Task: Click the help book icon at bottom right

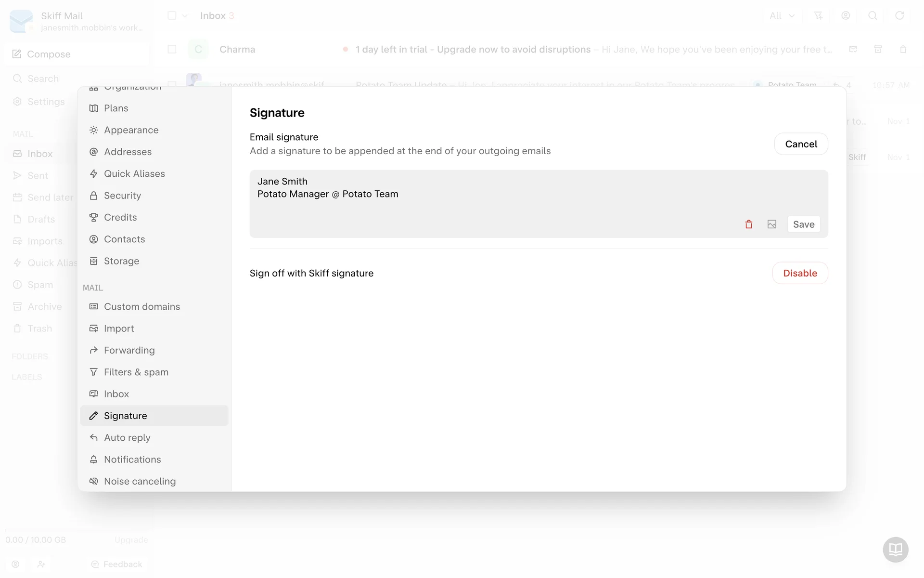Action: click(895, 549)
